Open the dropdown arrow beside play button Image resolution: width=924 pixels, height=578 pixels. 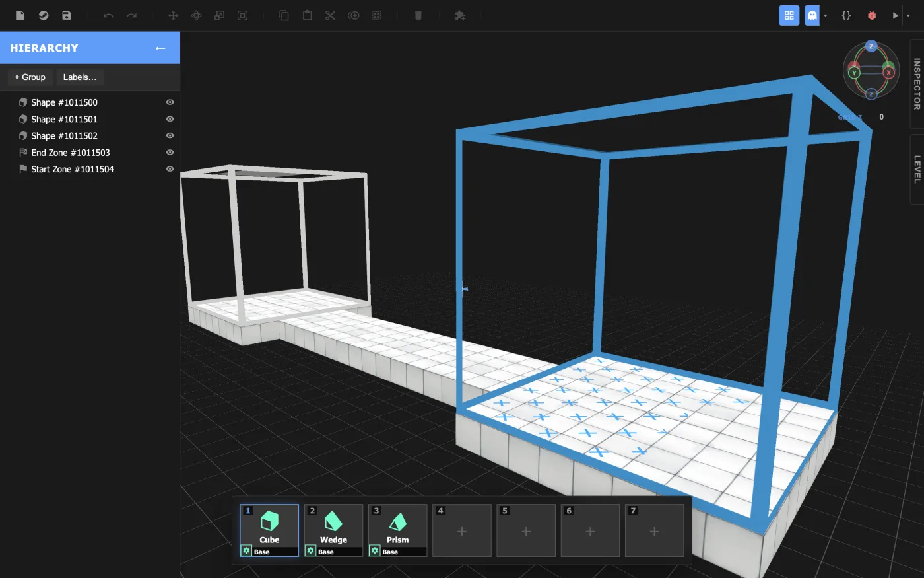click(908, 15)
